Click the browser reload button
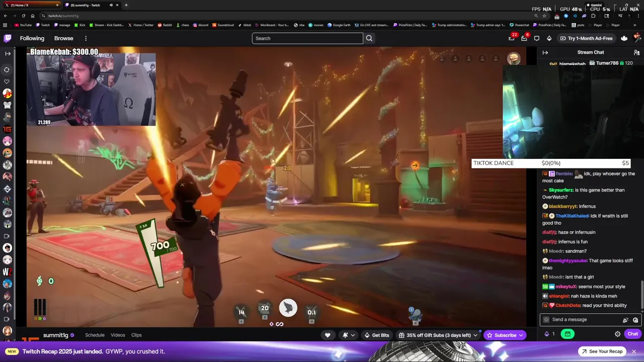The width and height of the screenshot is (644, 362). tap(24, 16)
